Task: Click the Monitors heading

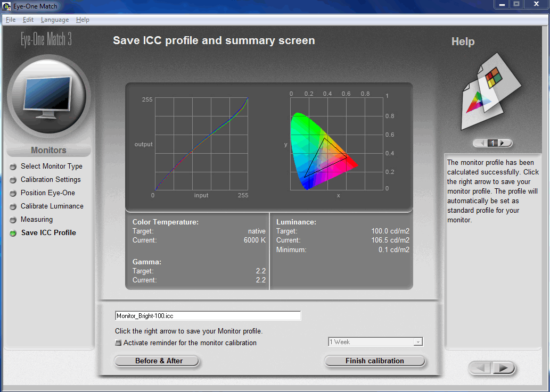Action: click(x=49, y=151)
